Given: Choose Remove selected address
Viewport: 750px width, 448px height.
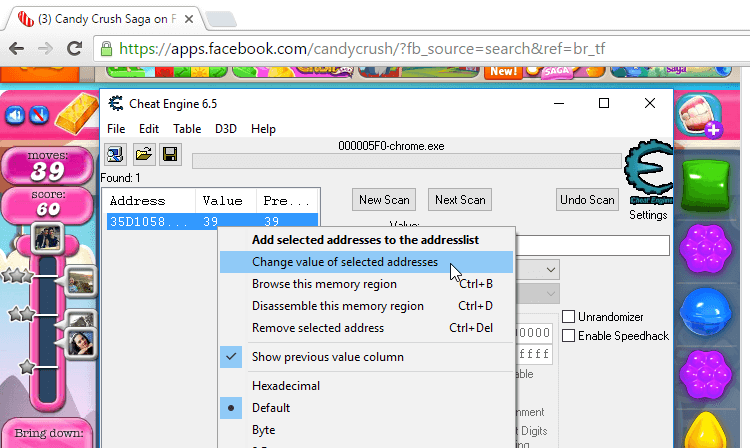Looking at the screenshot, I should 366,328.
